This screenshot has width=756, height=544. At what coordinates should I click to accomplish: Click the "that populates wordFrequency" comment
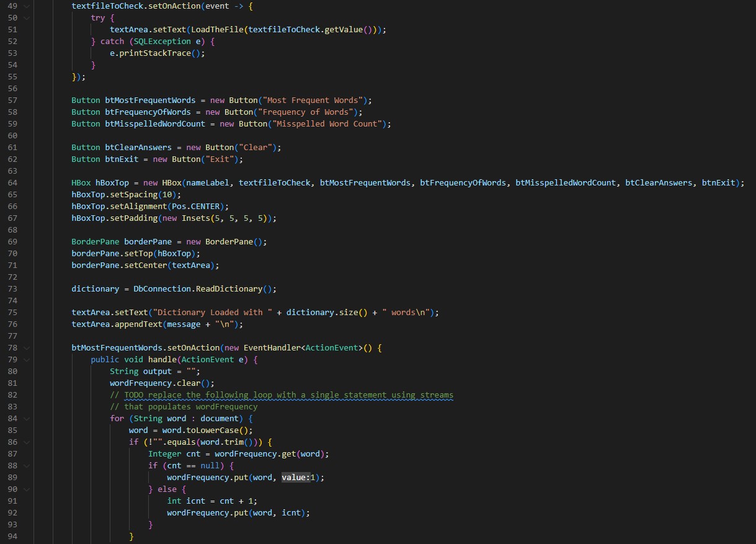(184, 407)
